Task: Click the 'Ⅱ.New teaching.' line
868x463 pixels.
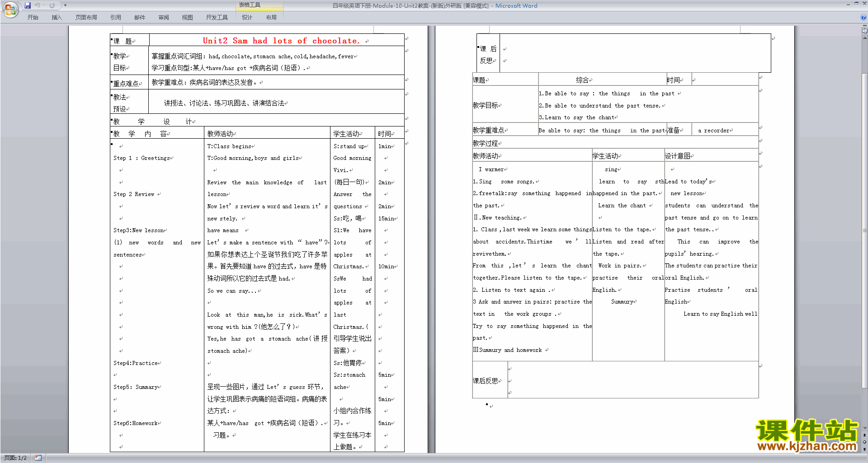Action: (498, 218)
